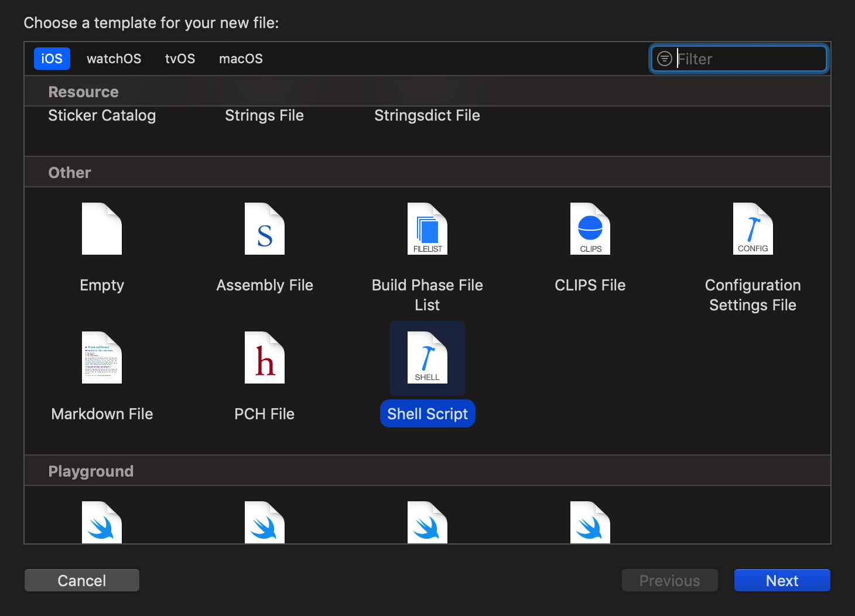
Task: Click the Resource section header
Action: [427, 91]
